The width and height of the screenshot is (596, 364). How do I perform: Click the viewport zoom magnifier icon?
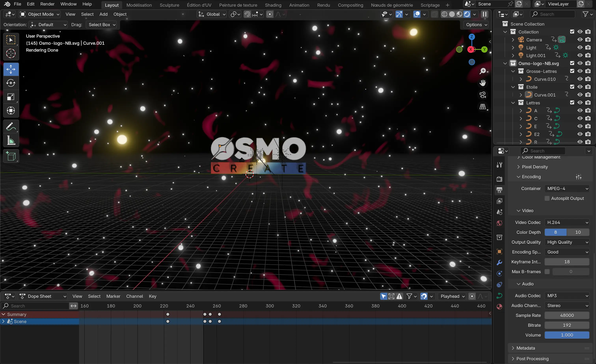click(483, 71)
